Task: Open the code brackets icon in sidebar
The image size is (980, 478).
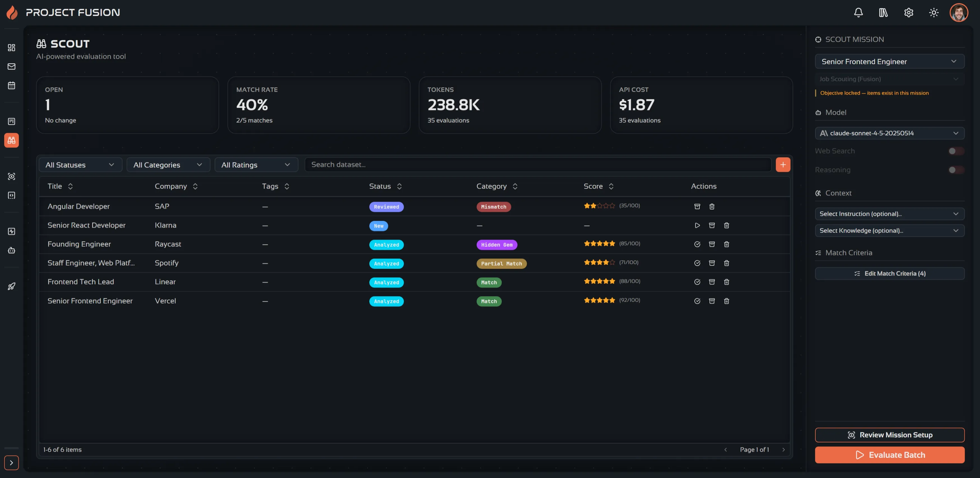Action: pyautogui.click(x=11, y=195)
